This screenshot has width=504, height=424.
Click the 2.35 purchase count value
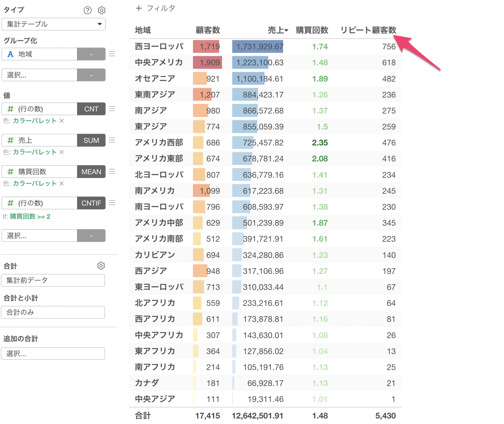[x=320, y=143]
